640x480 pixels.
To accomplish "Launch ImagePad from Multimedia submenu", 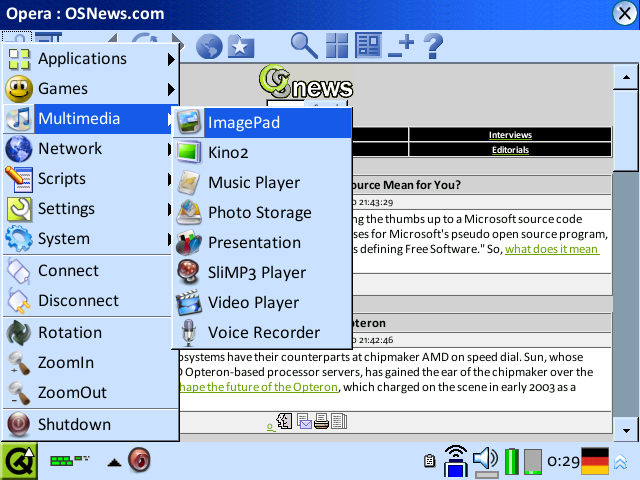I will click(262, 123).
